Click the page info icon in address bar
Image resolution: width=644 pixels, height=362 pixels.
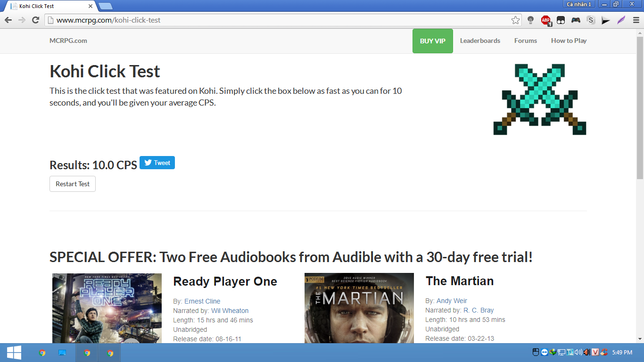pos(50,20)
